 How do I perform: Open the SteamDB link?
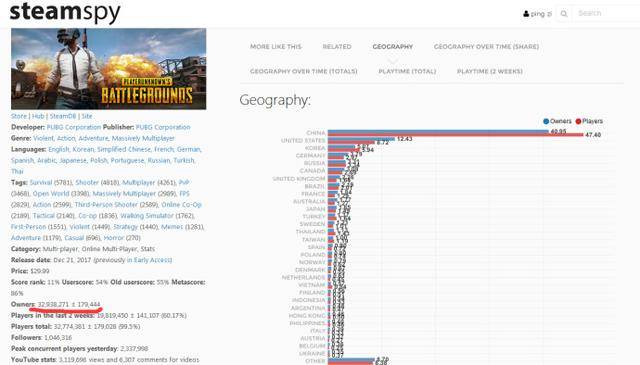pyautogui.click(x=63, y=116)
